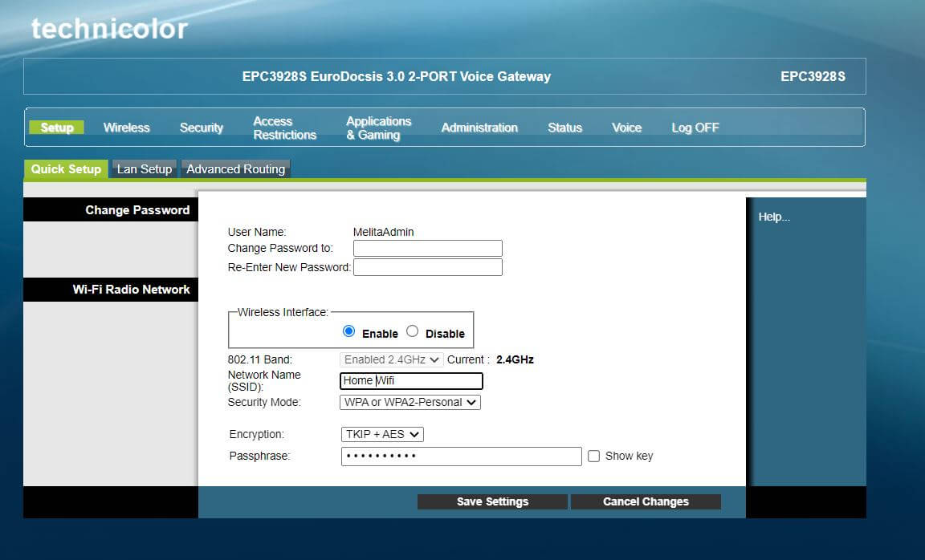The image size is (925, 560).
Task: Expand the Encryption TKIP + AES dropdown
Action: (382, 434)
